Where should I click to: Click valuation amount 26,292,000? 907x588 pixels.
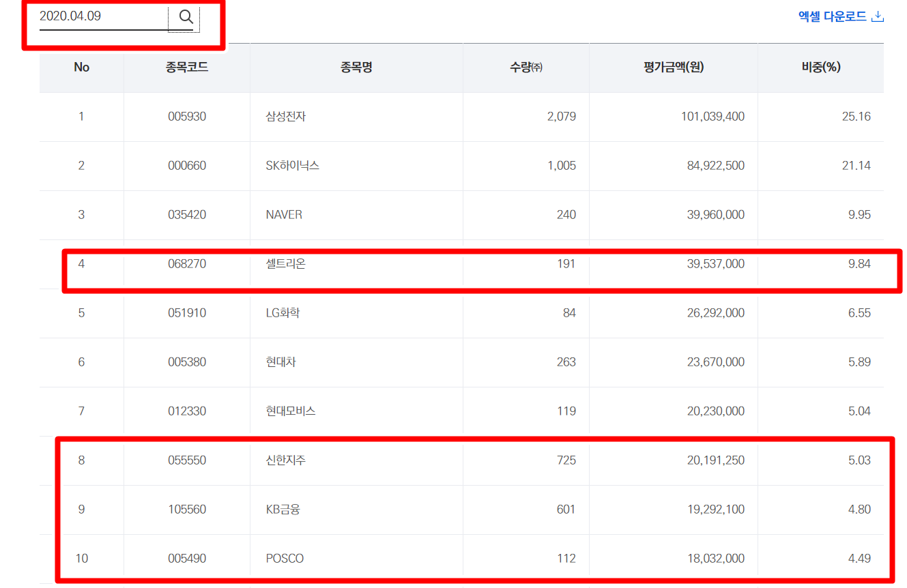716,313
